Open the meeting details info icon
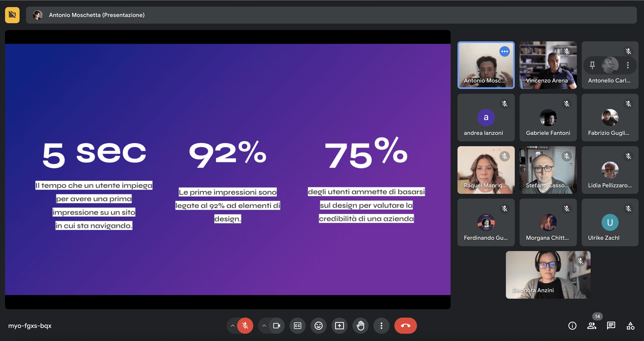644x341 pixels. [x=572, y=325]
